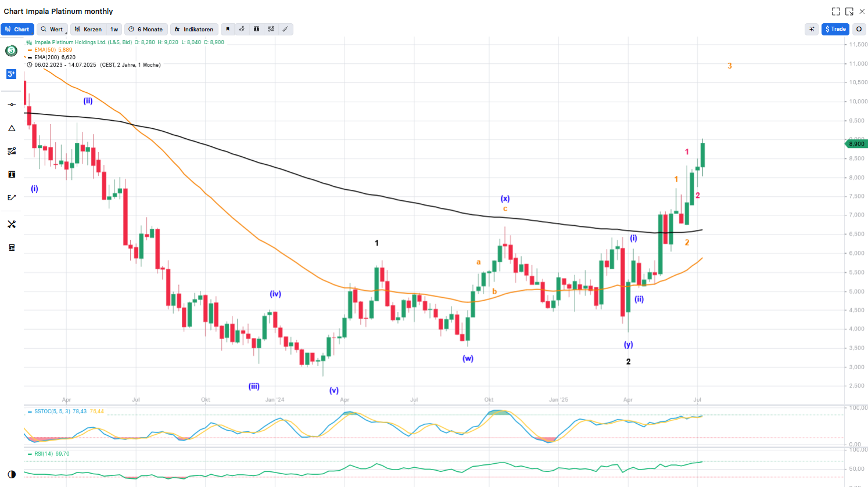Click the blue Trade button
The image size is (868, 487).
[x=835, y=29]
